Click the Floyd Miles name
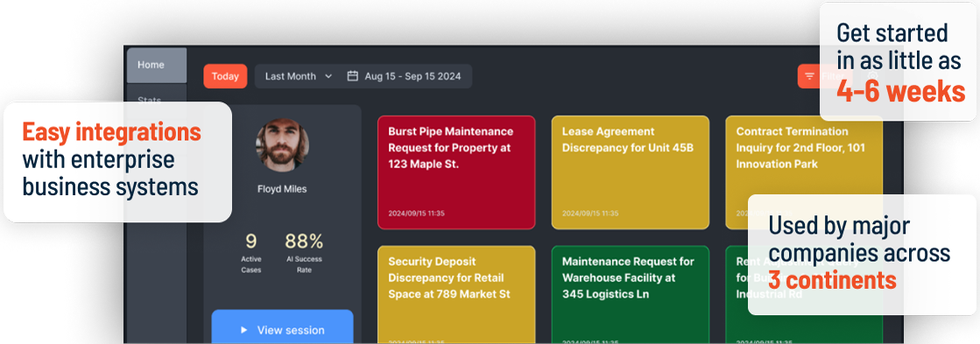The image size is (980, 344). click(x=282, y=188)
